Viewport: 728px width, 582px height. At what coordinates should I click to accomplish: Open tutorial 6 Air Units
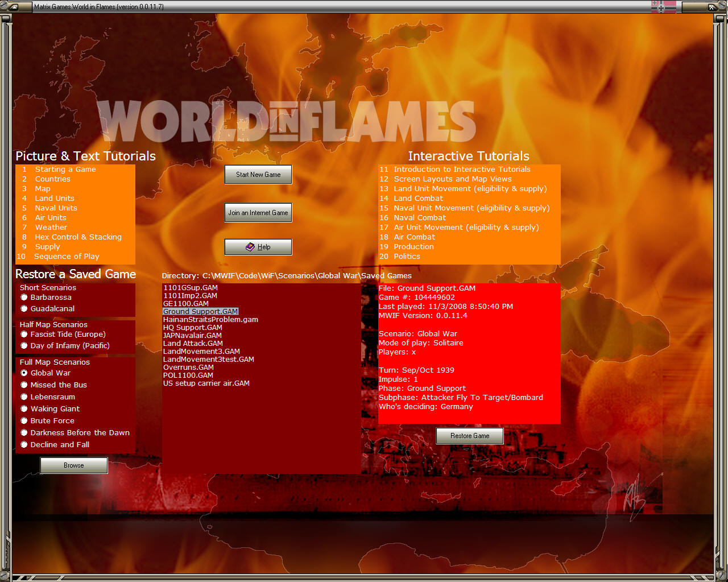click(x=75, y=218)
